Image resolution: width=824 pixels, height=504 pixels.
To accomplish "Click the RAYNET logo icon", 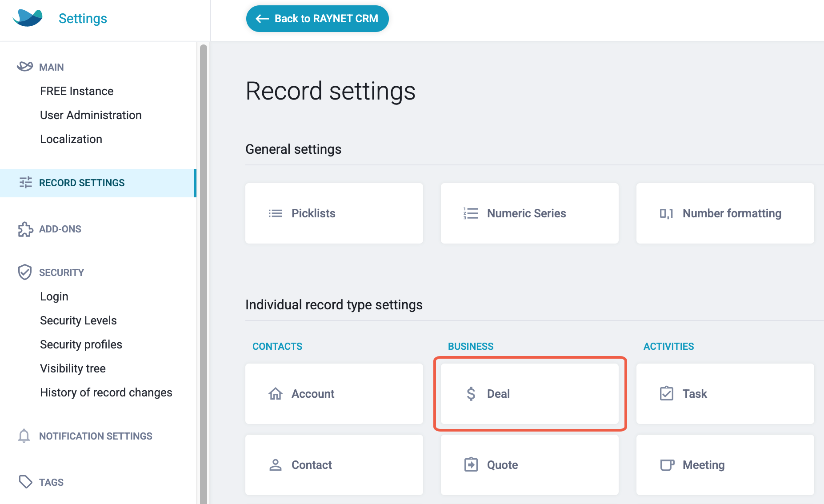I will pos(28,18).
